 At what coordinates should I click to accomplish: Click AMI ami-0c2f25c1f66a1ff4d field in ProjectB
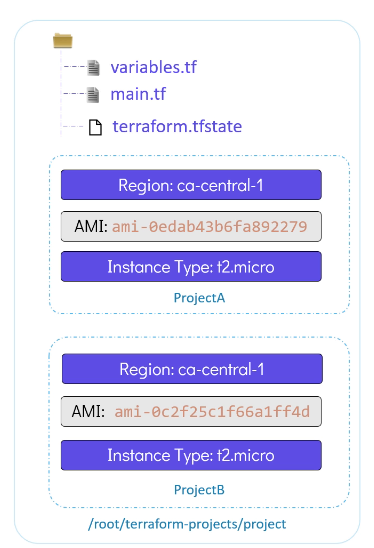click(191, 412)
